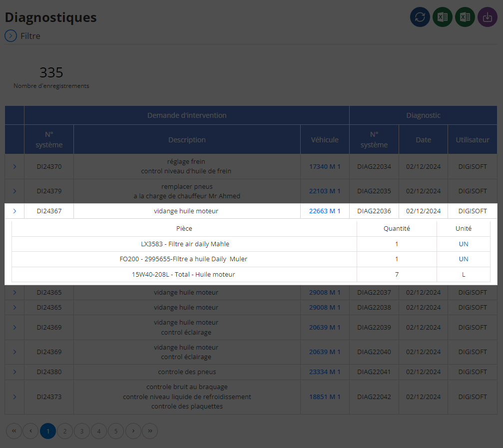Click the Unité sub-table header
Screen dimensions: 503x448
click(x=464, y=228)
